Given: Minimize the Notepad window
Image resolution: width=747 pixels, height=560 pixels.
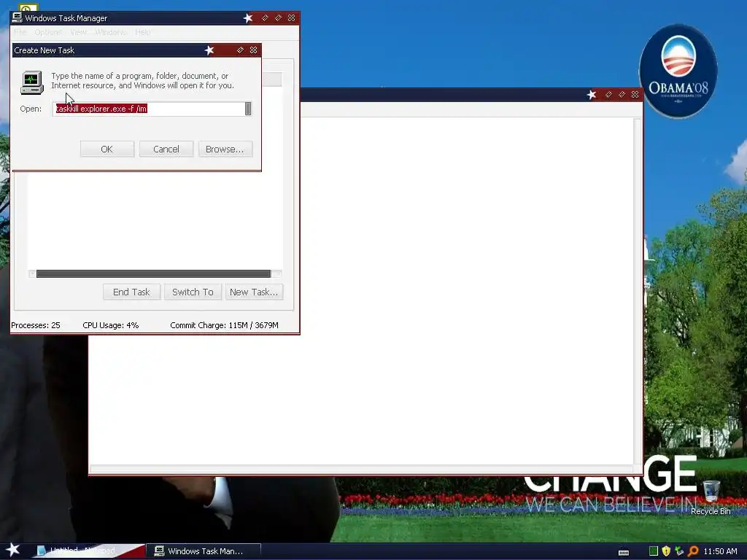Looking at the screenshot, I should pyautogui.click(x=608, y=95).
